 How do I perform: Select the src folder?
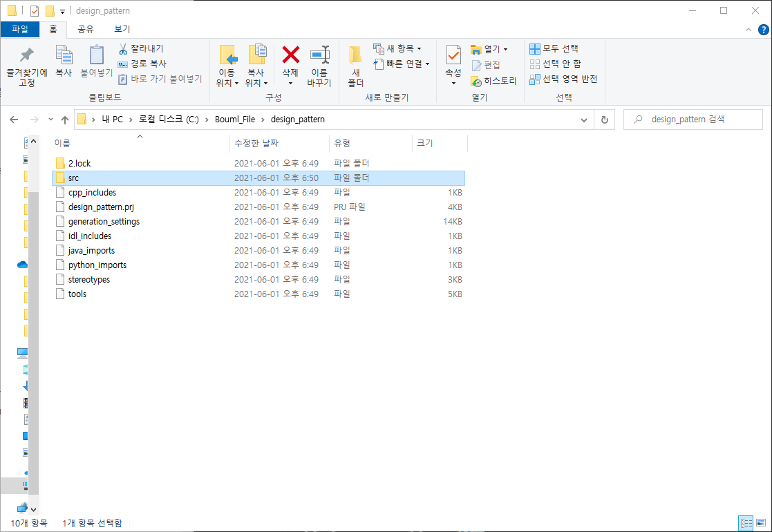258,178
